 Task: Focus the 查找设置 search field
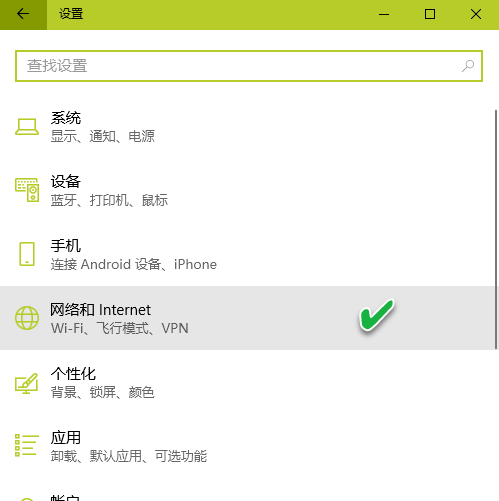249,66
